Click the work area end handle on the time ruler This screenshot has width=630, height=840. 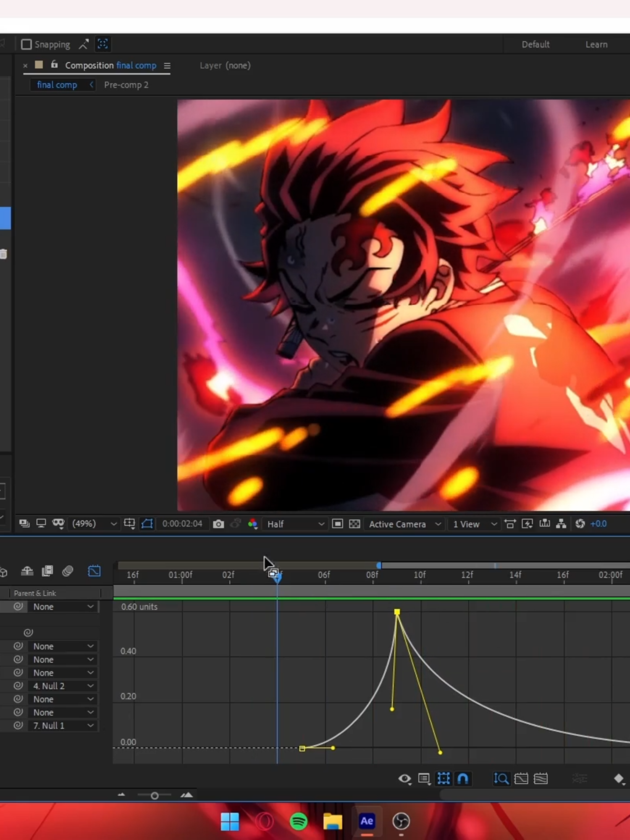[x=379, y=565]
